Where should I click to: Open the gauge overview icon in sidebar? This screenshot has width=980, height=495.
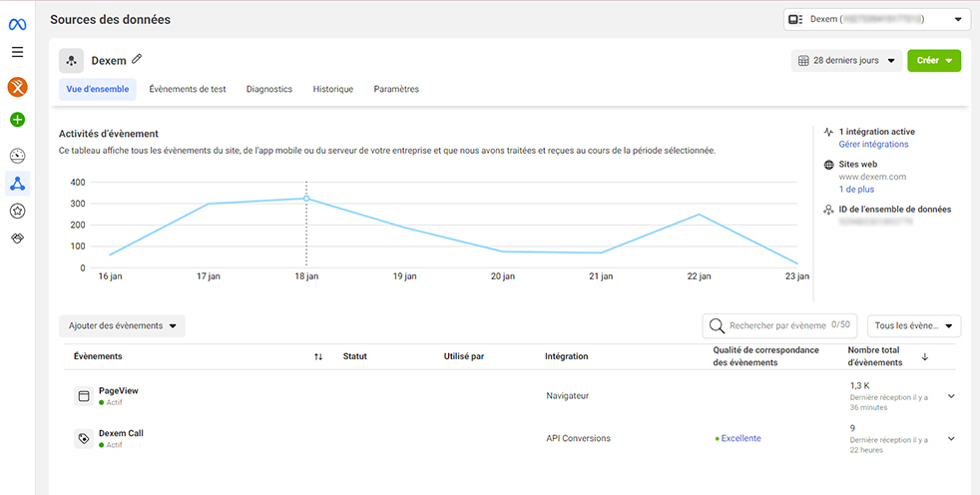(x=18, y=156)
